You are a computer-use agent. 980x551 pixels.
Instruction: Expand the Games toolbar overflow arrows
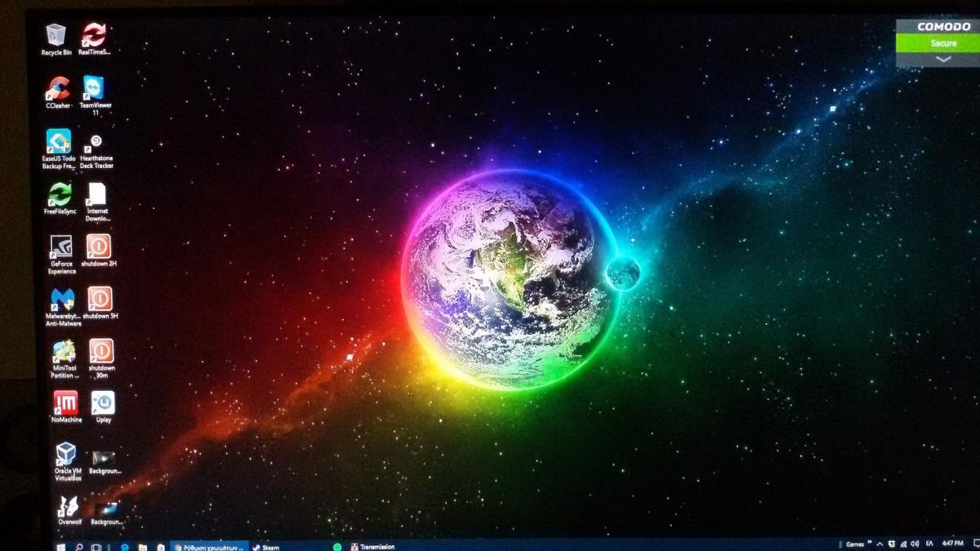click(x=870, y=542)
